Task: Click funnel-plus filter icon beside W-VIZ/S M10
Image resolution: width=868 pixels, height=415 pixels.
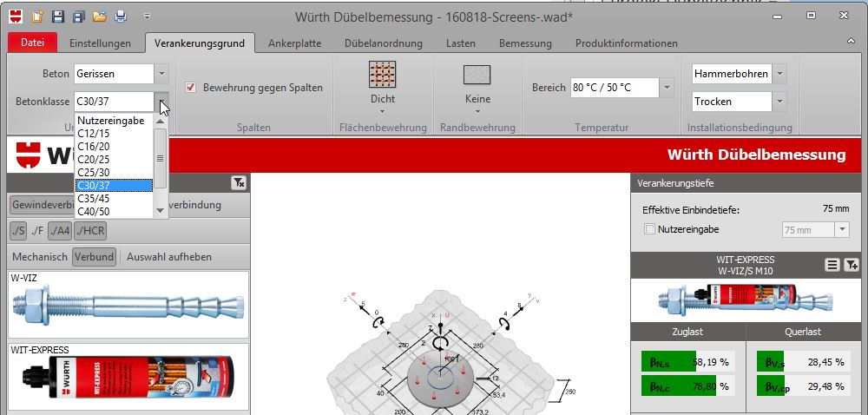Action: (x=851, y=265)
